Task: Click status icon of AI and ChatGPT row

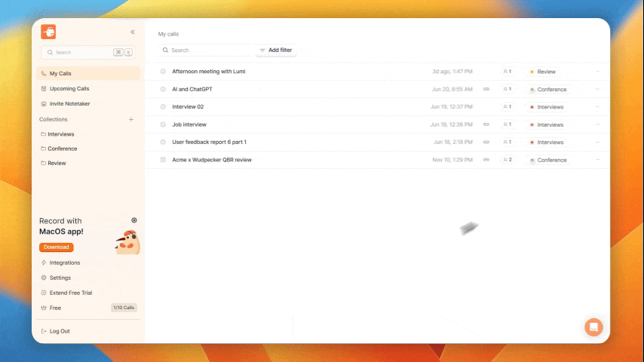Action: pos(163,89)
